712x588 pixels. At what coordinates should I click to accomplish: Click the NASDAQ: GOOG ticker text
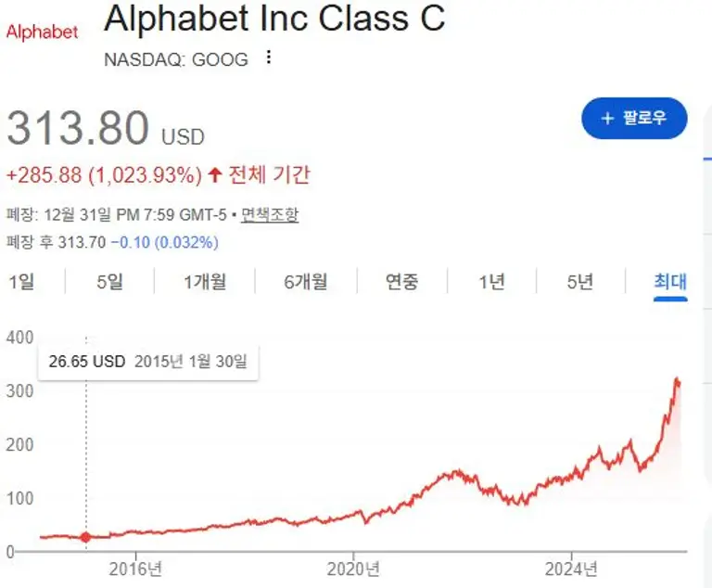point(175,59)
